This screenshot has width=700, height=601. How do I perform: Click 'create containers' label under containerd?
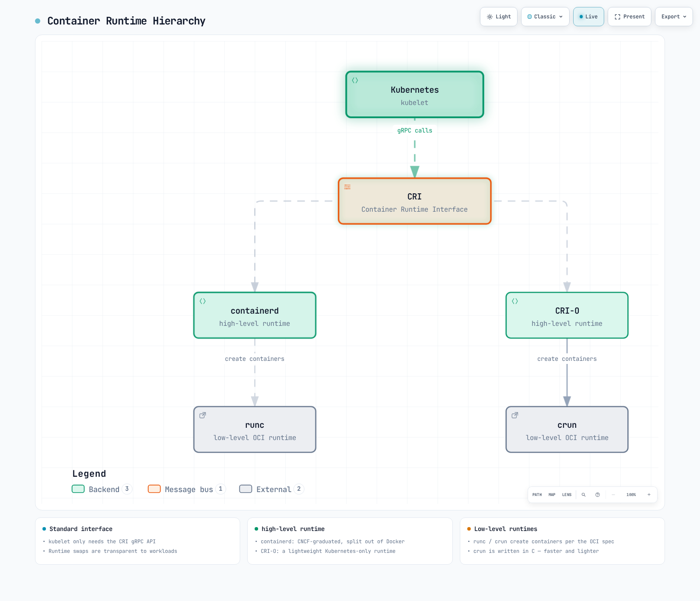tap(255, 359)
